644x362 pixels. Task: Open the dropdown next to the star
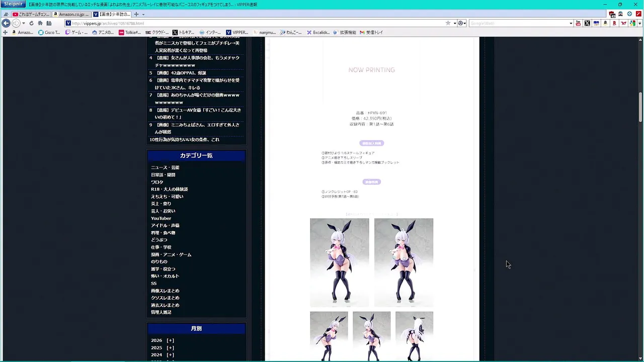click(x=454, y=23)
